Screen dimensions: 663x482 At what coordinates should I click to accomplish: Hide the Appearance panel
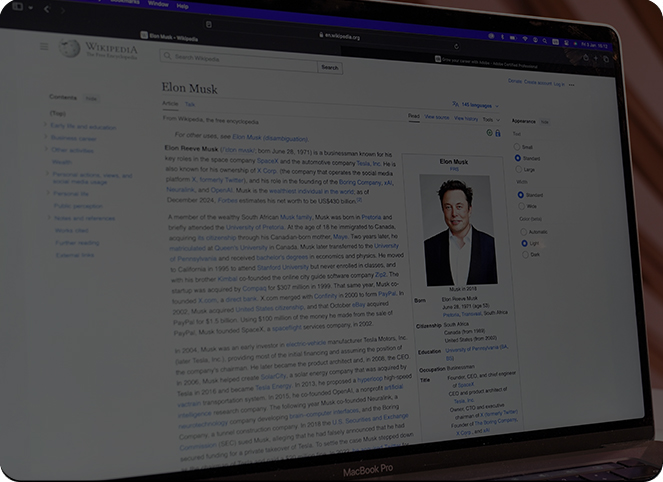pos(545,122)
